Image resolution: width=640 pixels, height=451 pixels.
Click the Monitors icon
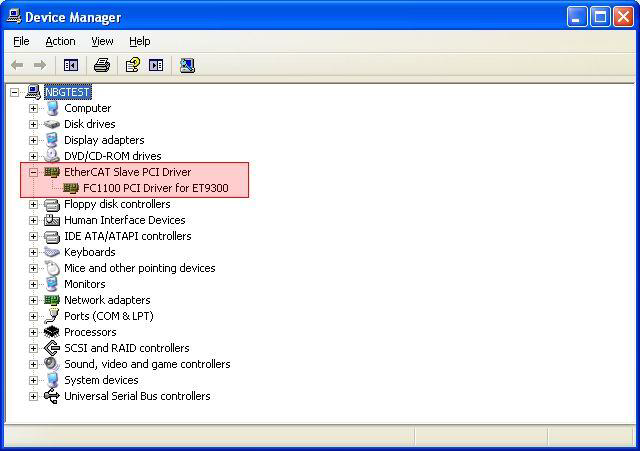tap(52, 284)
